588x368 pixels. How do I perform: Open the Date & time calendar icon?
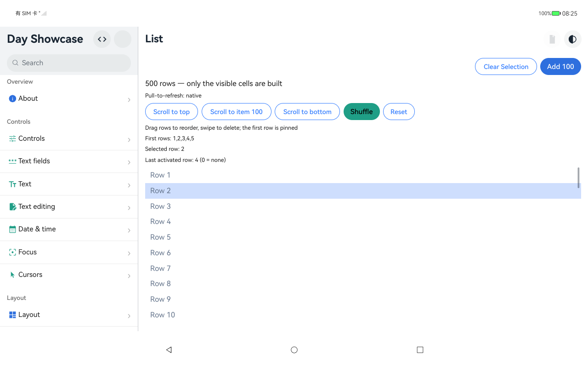coord(12,229)
